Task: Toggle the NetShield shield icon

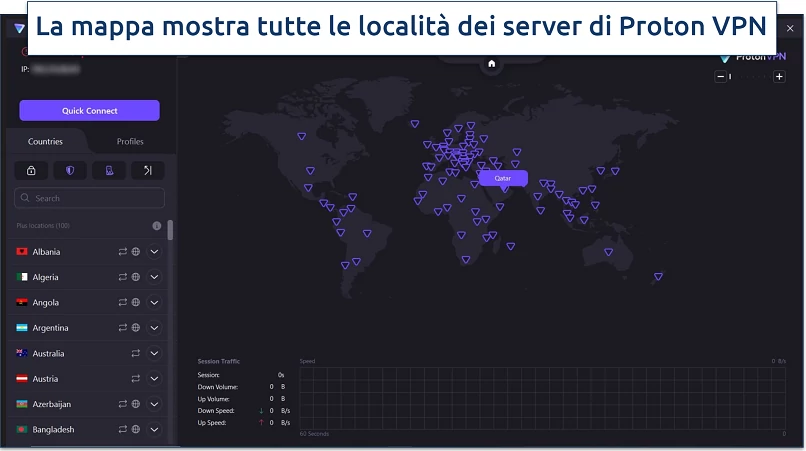Action: click(70, 171)
